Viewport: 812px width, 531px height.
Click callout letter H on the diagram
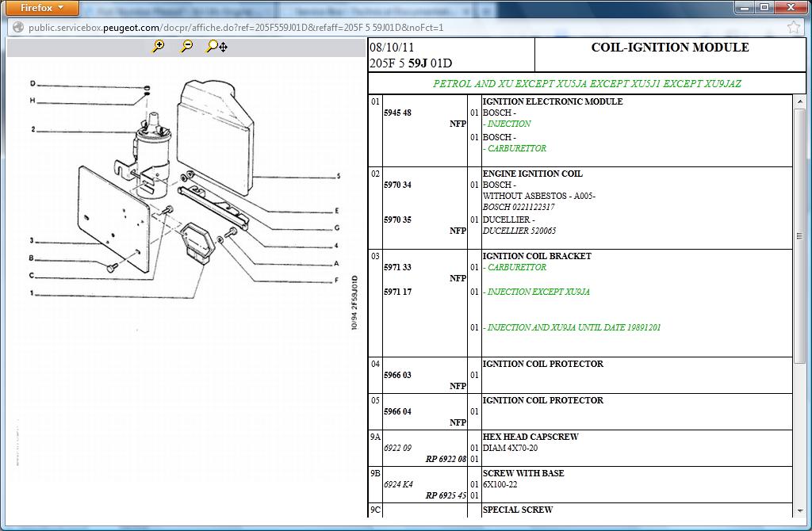[x=33, y=101]
